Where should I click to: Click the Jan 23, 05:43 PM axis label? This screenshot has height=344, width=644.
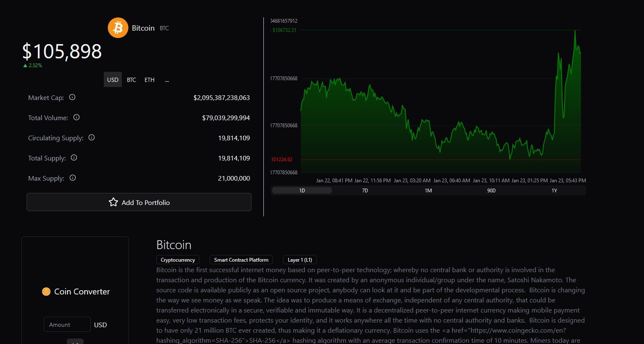point(568,181)
